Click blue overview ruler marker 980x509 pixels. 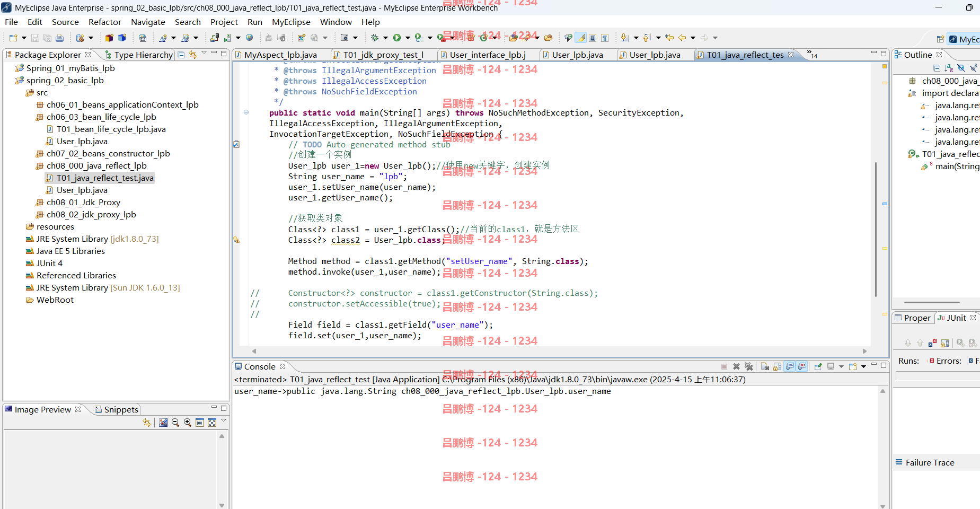click(885, 204)
